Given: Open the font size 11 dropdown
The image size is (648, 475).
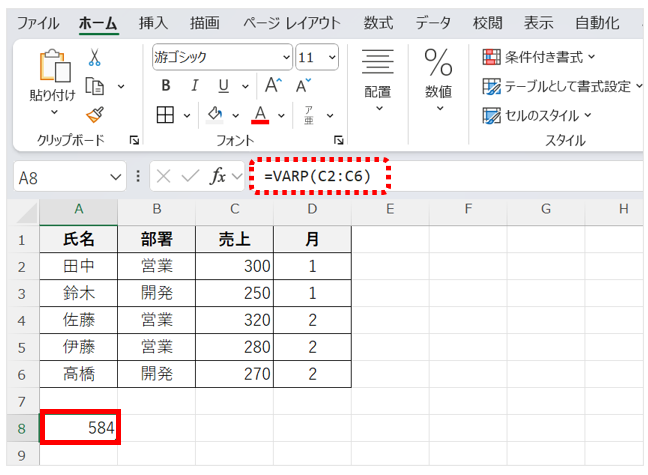Looking at the screenshot, I should coord(331,57).
